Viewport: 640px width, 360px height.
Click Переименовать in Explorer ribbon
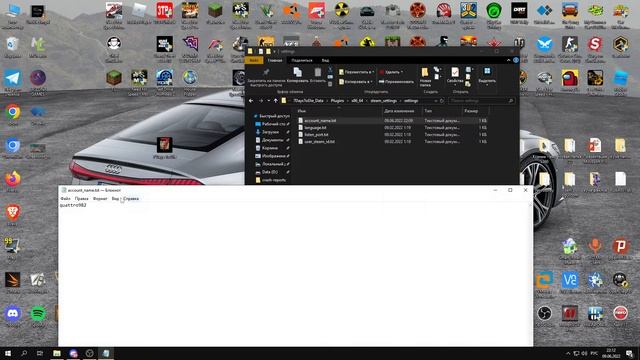[396, 82]
